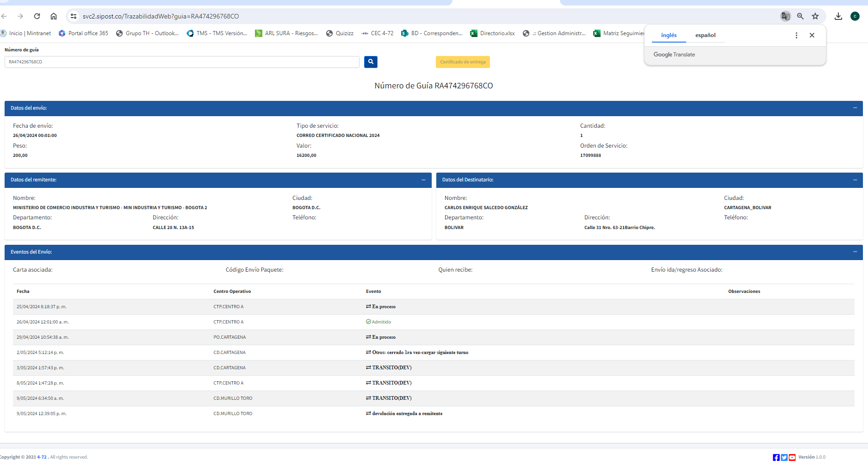Open the browser downloads icon
This screenshot has height=466, width=868.
[838, 16]
